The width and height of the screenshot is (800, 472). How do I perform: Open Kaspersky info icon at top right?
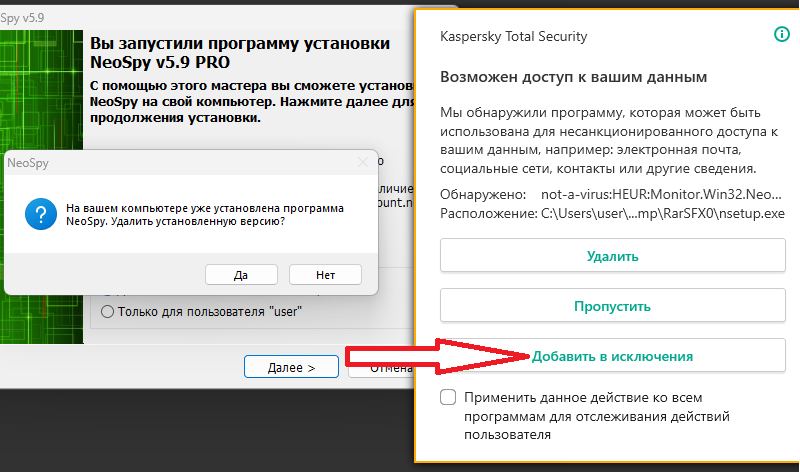[782, 34]
